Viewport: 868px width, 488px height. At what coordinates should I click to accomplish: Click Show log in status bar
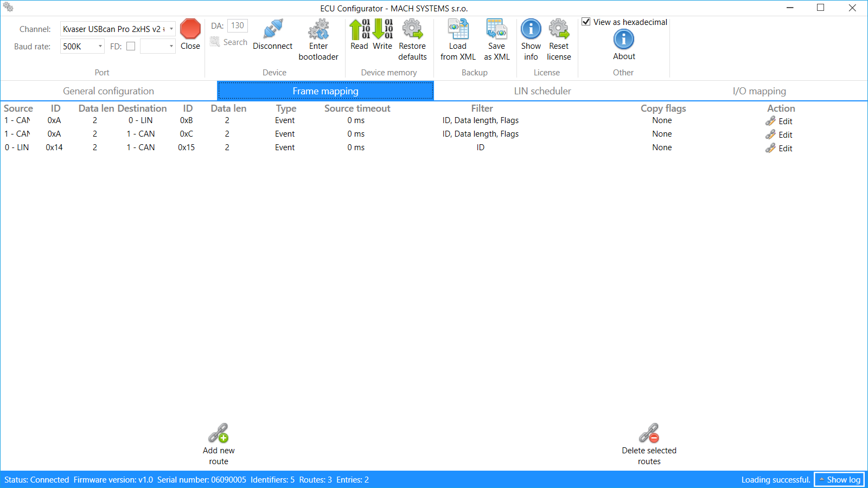coord(839,480)
